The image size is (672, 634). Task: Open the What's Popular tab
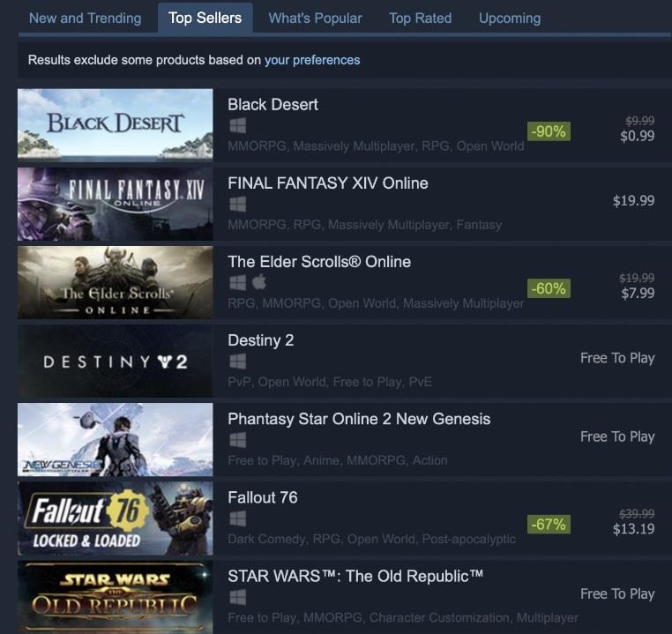315,18
